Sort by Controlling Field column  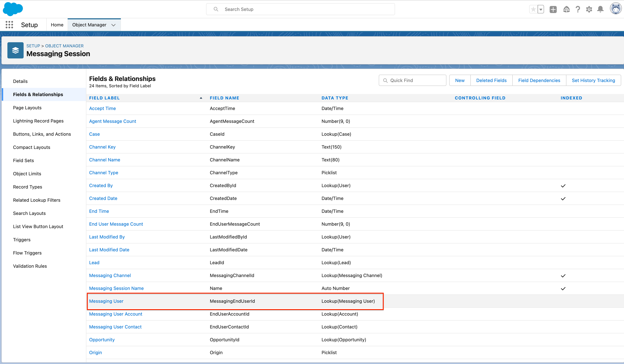click(480, 98)
